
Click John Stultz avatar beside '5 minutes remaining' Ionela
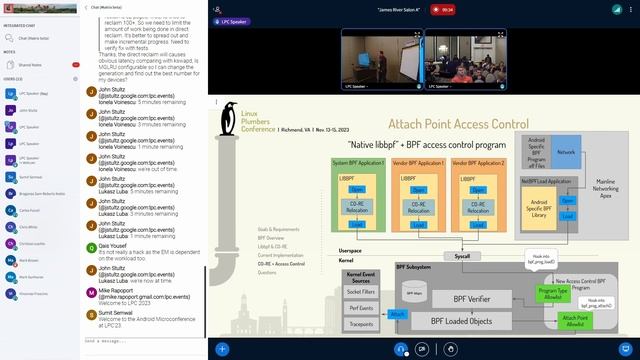(x=91, y=91)
